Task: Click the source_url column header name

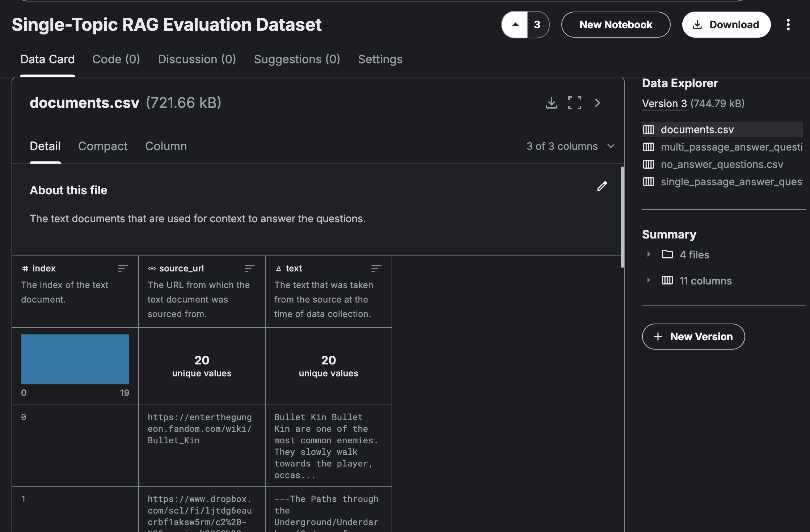Action: click(181, 269)
